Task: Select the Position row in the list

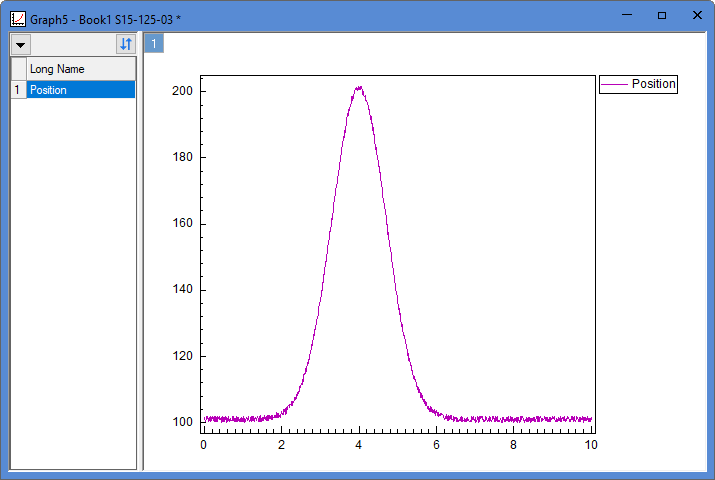Action: click(81, 90)
